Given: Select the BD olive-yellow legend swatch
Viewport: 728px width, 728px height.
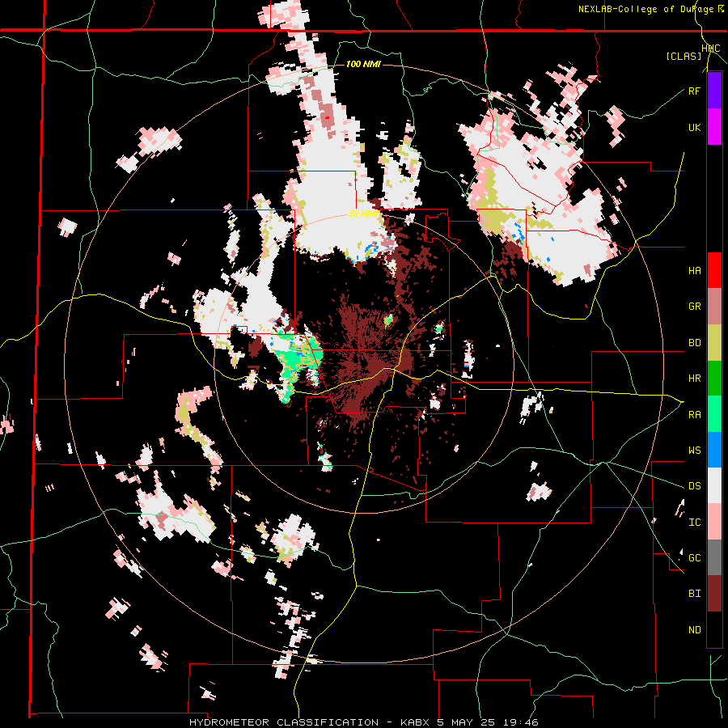Looking at the screenshot, I should [714, 343].
